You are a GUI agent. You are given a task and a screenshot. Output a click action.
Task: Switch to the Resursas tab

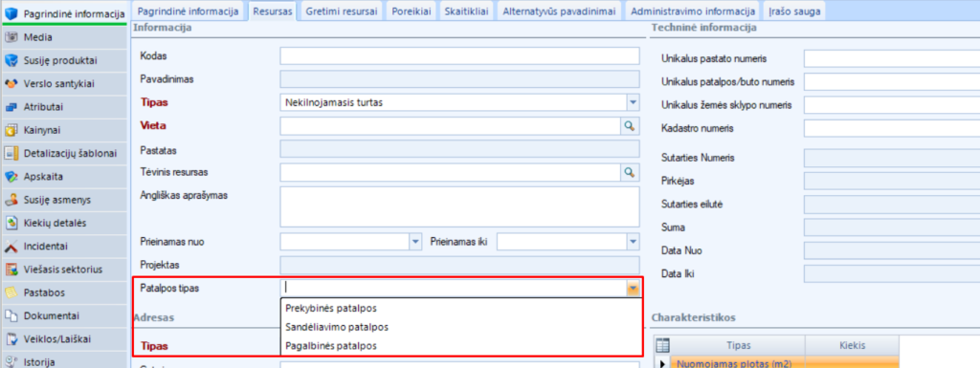(x=272, y=11)
